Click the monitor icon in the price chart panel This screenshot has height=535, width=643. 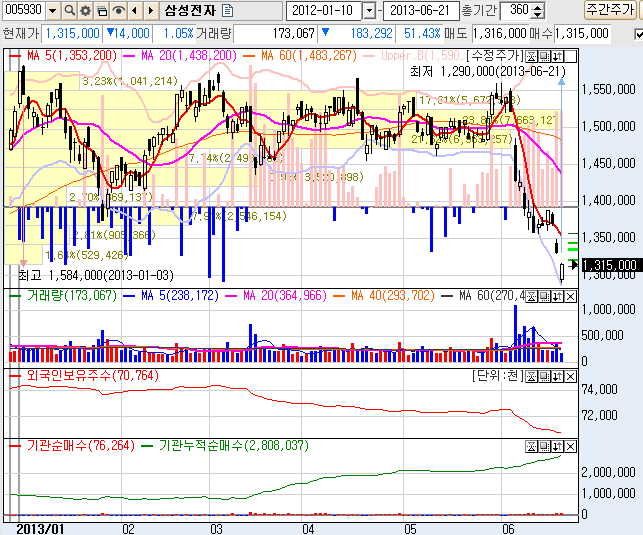pyautogui.click(x=544, y=56)
